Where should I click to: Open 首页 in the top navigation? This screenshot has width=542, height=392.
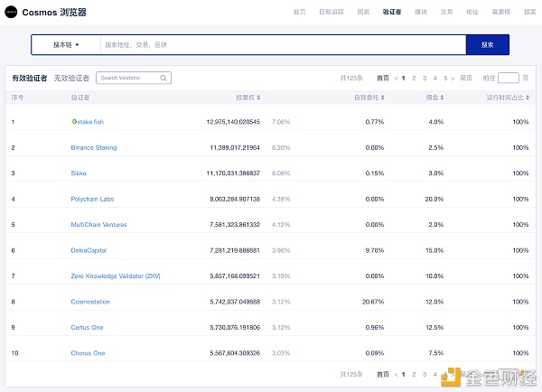(300, 12)
